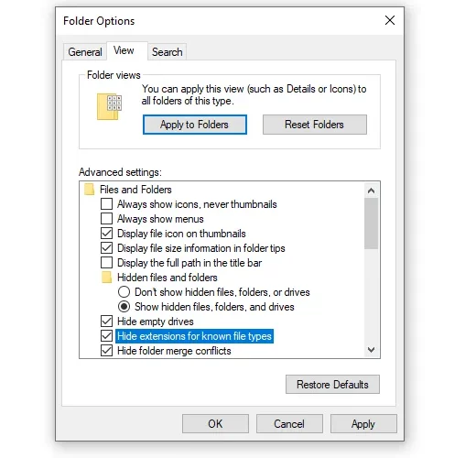
Task: Click the Advanced settings scrollbar thumb
Action: (371, 224)
